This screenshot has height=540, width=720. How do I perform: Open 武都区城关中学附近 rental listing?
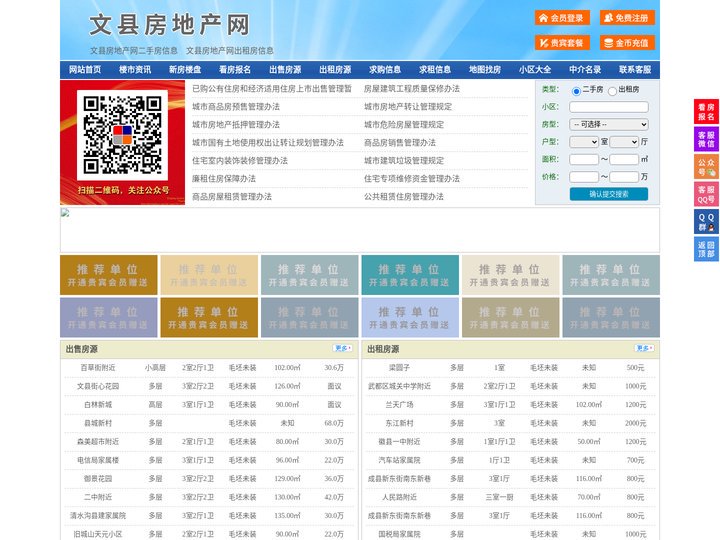[399, 386]
